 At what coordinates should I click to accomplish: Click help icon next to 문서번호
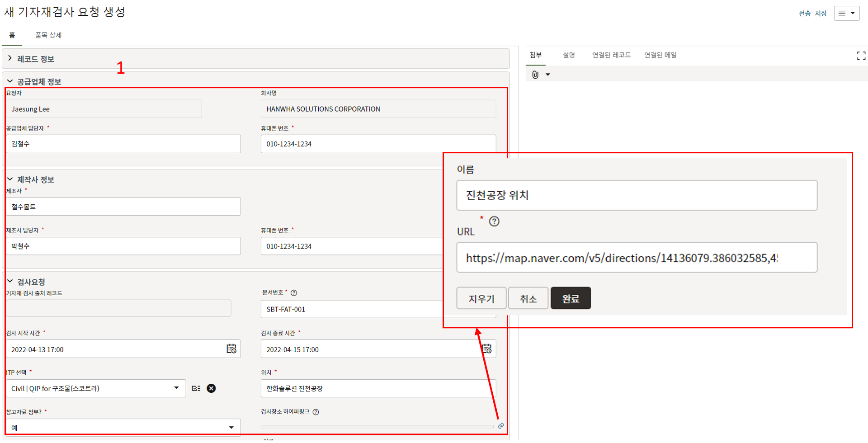[x=294, y=293]
